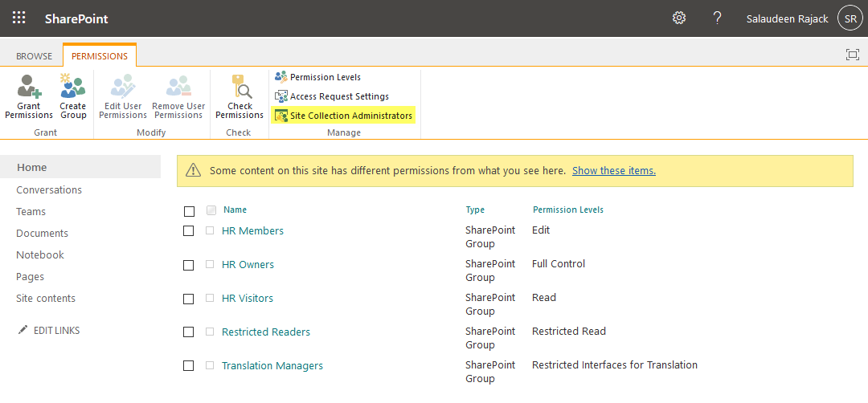Image resolution: width=868 pixels, height=403 pixels.
Task: Tick the small checkbox beside HR Owners name
Action: point(210,264)
